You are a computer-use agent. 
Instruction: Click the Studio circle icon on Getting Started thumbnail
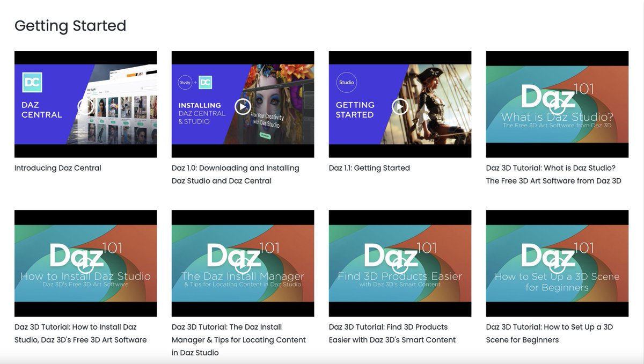347,82
